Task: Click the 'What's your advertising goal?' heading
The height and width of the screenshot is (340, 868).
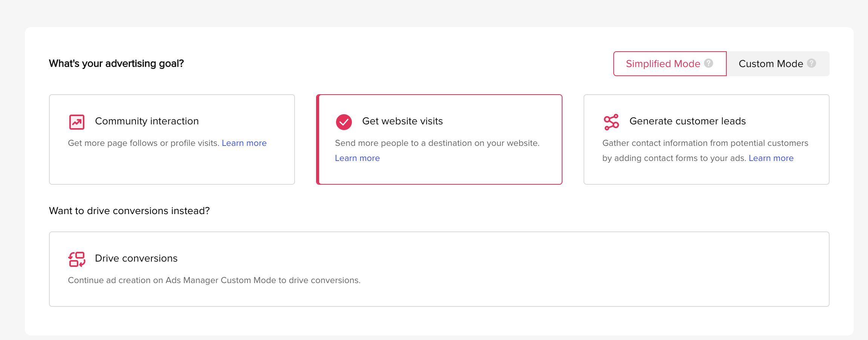Action: click(116, 63)
